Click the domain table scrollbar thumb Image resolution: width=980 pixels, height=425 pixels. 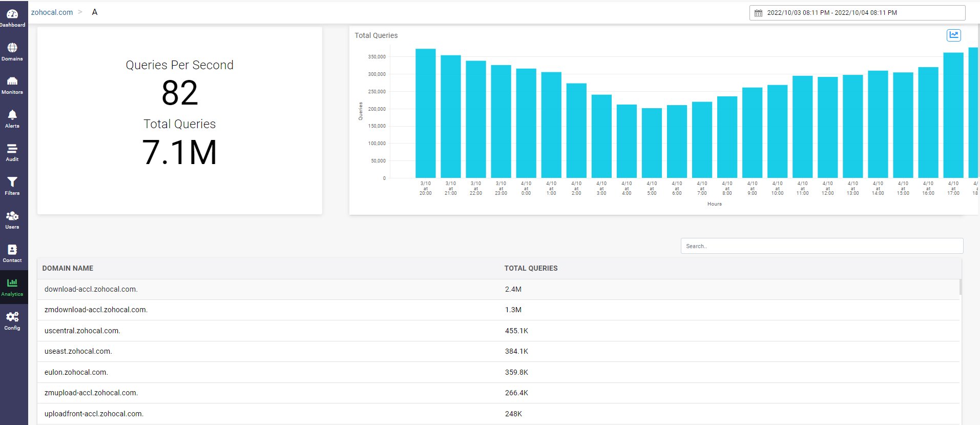tap(960, 287)
